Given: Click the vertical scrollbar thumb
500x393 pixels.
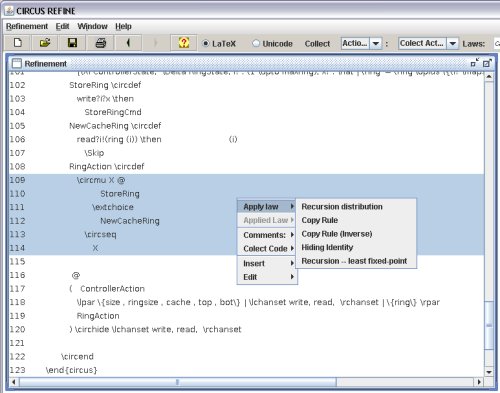Looking at the screenshot, I should click(x=489, y=325).
